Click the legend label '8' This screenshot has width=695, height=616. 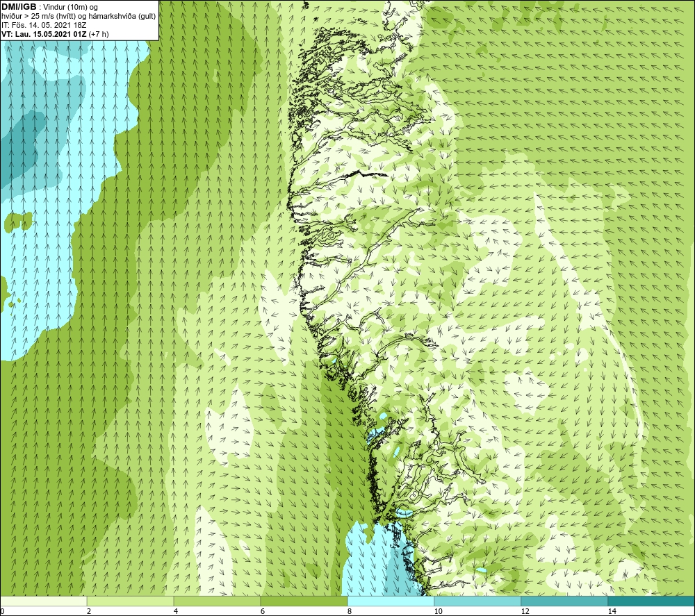(x=350, y=612)
